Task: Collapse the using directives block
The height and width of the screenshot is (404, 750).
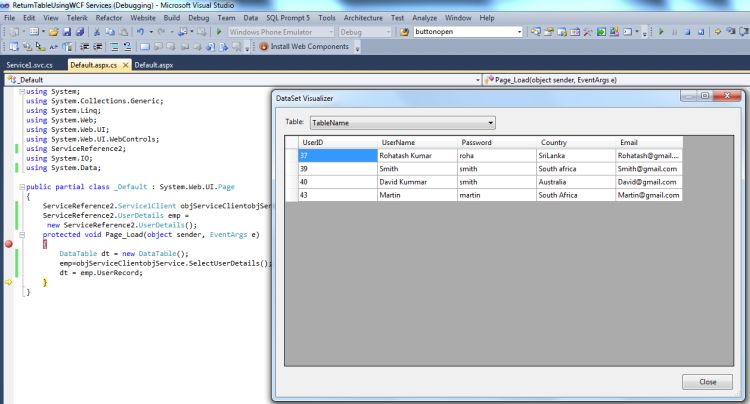Action: point(22,91)
